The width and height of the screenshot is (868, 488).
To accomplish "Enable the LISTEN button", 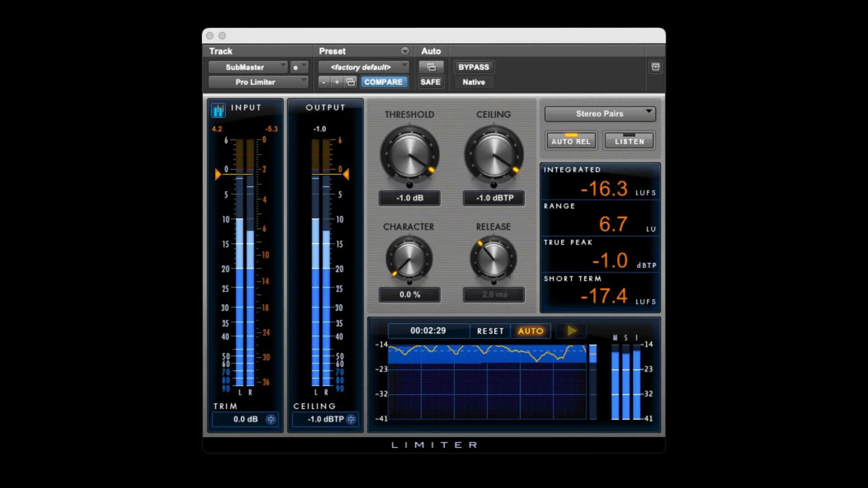I will pos(629,141).
